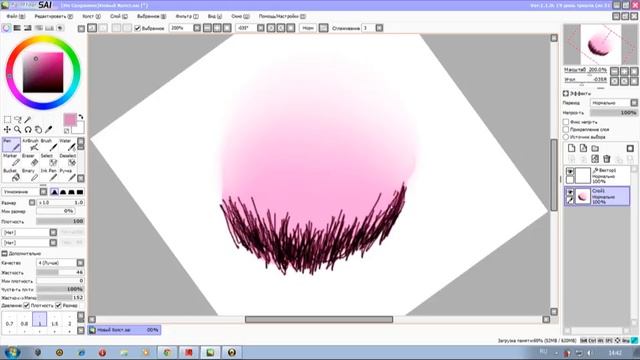Open the Холст menu
The width and height of the screenshot is (640, 360).
pyautogui.click(x=91, y=16)
